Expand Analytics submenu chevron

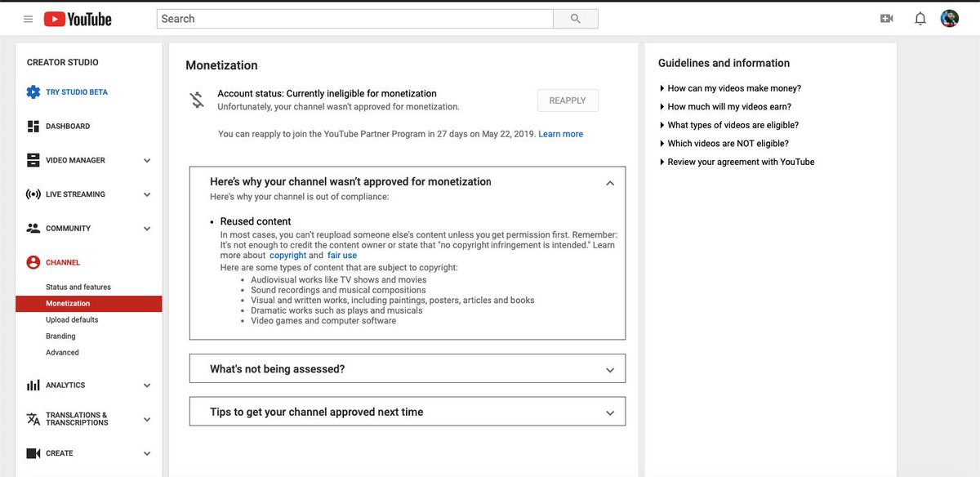point(147,386)
